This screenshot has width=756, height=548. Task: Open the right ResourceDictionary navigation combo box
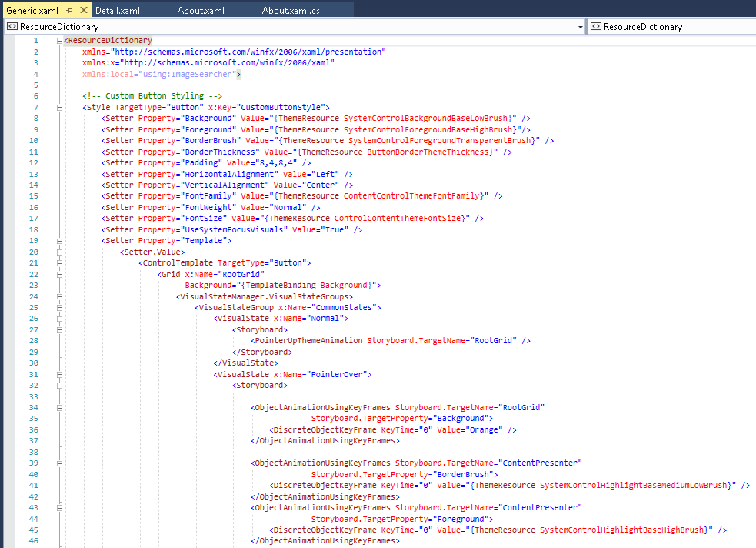672,27
